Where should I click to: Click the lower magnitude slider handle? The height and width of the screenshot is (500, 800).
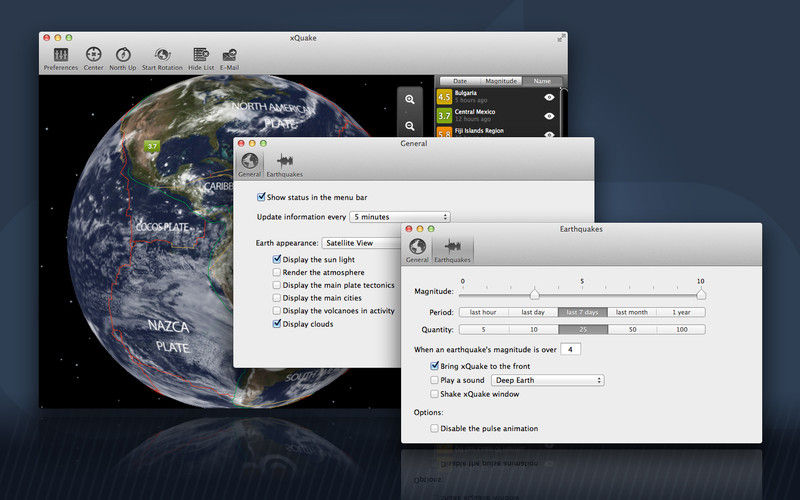[x=534, y=294]
